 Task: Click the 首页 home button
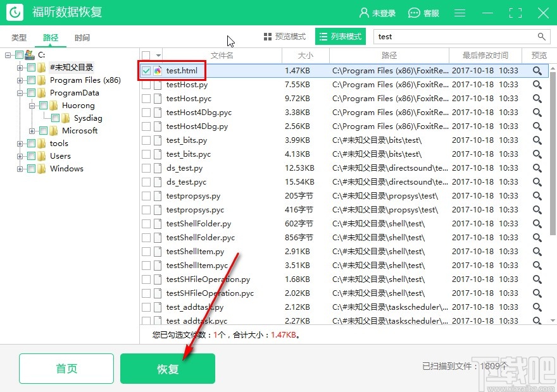click(x=66, y=369)
